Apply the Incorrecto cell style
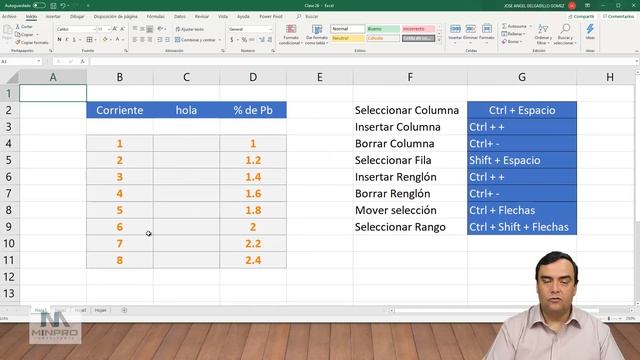 (x=418, y=29)
